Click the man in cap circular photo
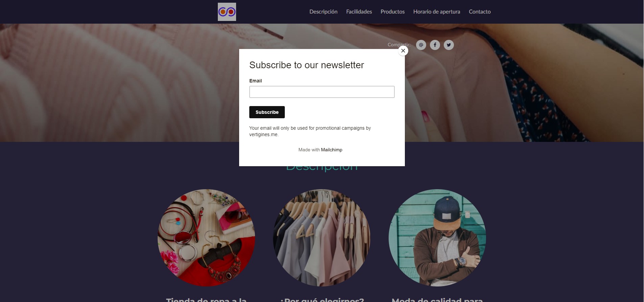Image resolution: width=644 pixels, height=302 pixels. (437, 237)
